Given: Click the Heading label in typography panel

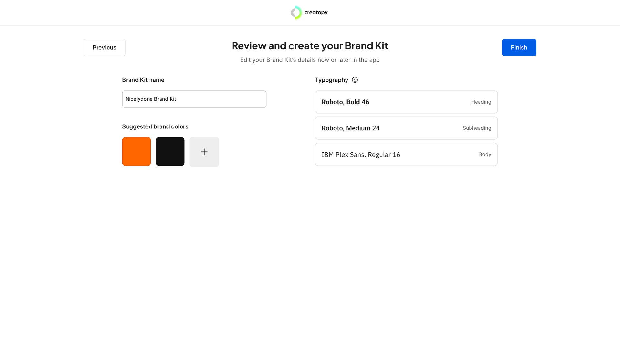Looking at the screenshot, I should click(x=481, y=102).
